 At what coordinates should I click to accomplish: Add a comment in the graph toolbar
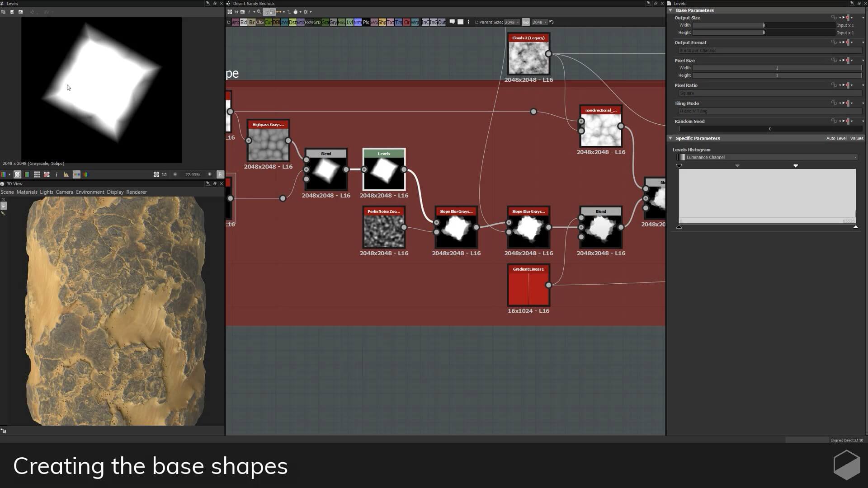pyautogui.click(x=452, y=22)
